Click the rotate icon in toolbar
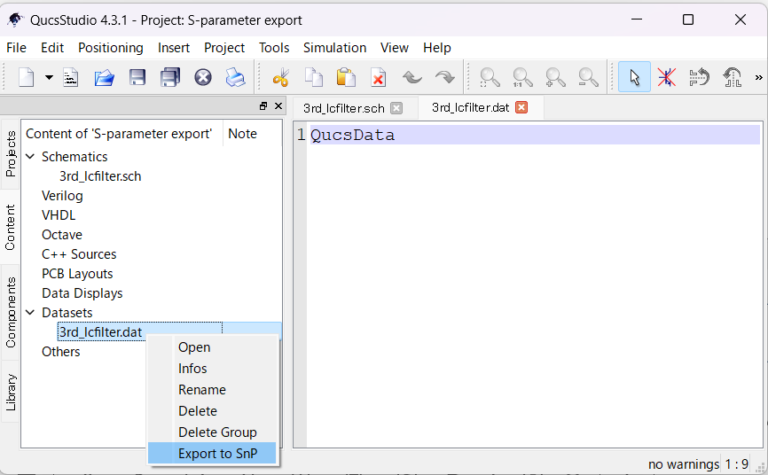768x475 pixels. point(699,77)
